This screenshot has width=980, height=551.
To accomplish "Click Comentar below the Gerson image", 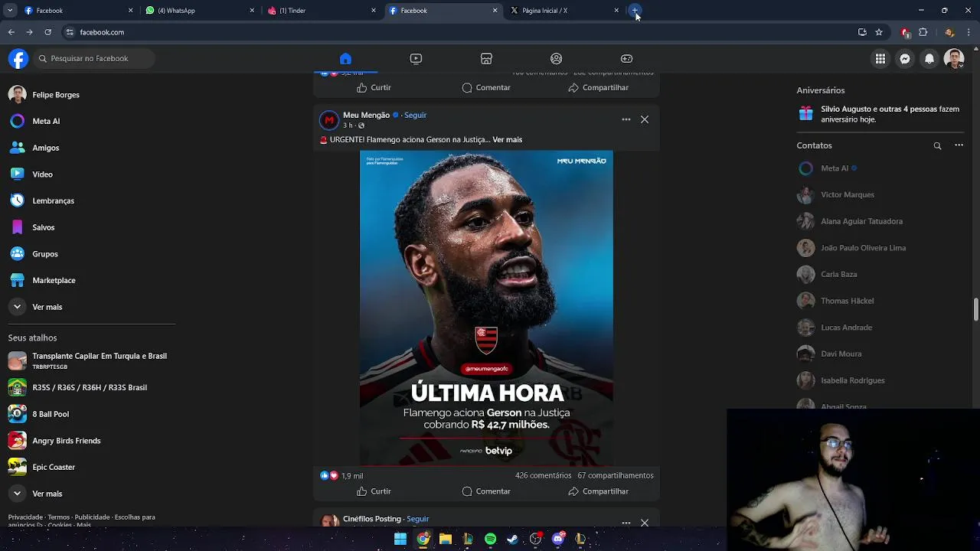I will point(486,491).
